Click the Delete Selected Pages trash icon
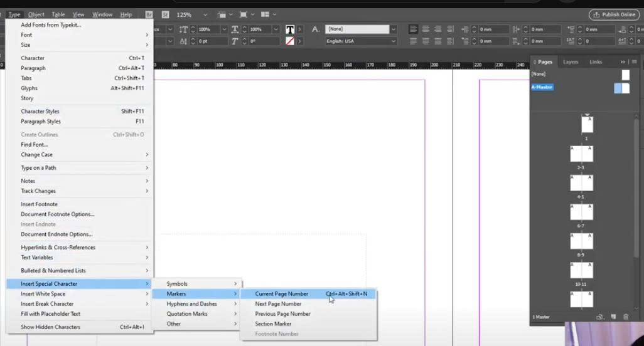644x346 pixels. click(626, 317)
